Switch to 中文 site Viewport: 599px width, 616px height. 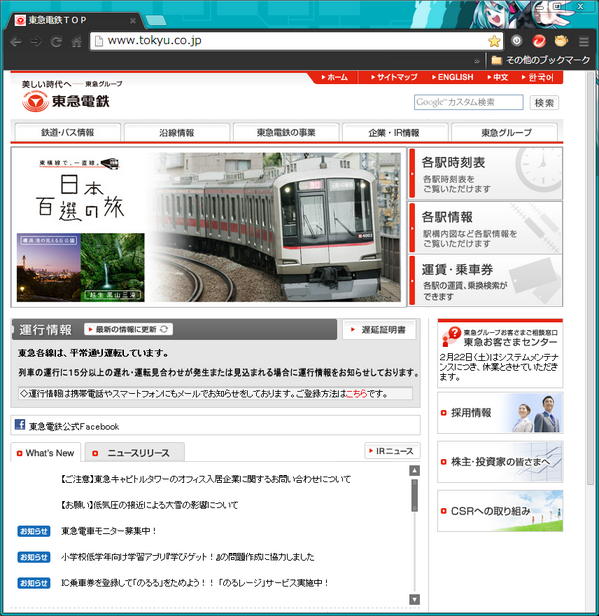[x=498, y=77]
